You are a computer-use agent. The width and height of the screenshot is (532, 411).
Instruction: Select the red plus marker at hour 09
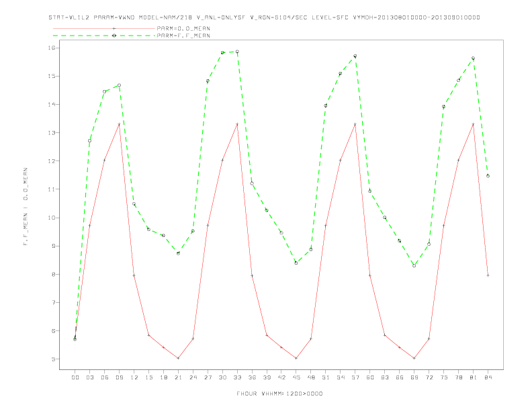tap(119, 124)
